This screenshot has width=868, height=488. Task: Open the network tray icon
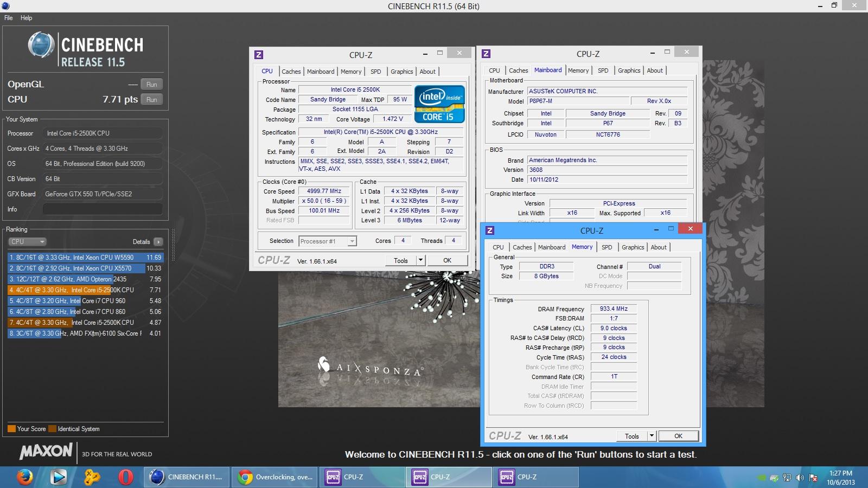(x=787, y=478)
